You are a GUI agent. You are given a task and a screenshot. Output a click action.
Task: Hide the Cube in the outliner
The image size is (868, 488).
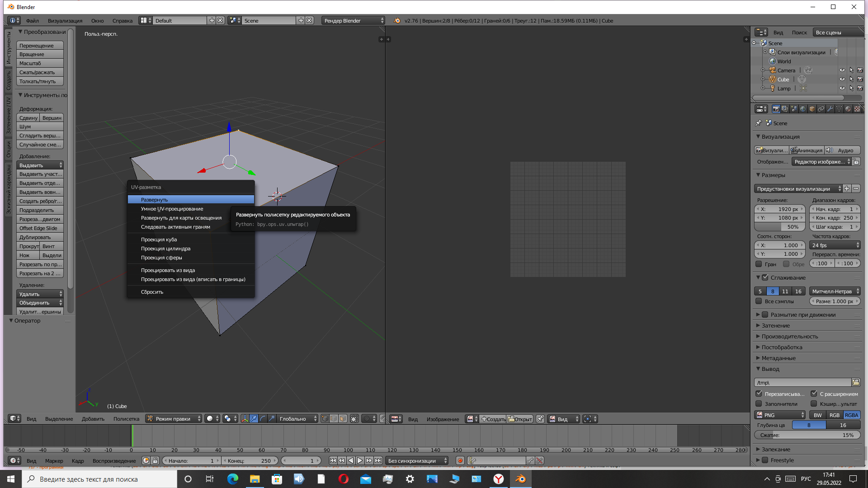click(842, 79)
